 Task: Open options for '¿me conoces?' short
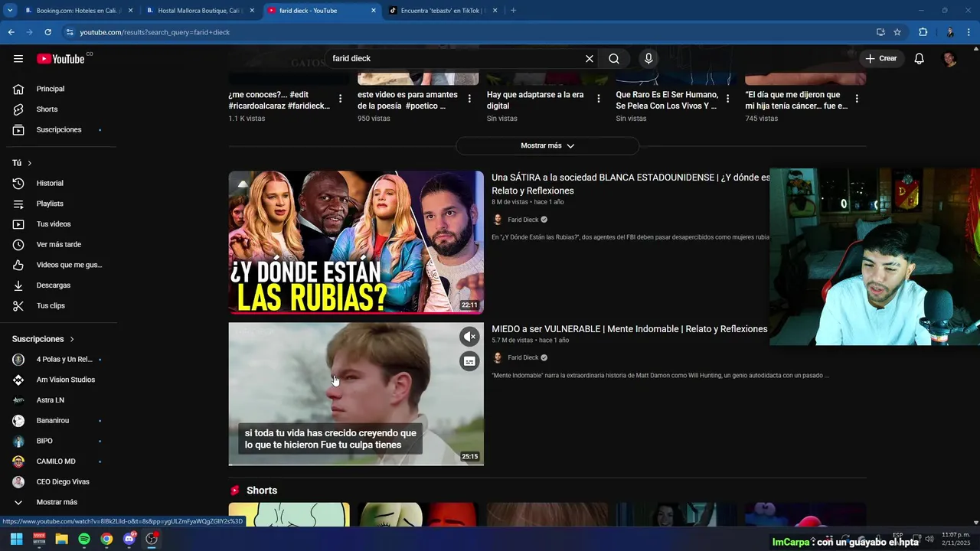click(x=340, y=99)
